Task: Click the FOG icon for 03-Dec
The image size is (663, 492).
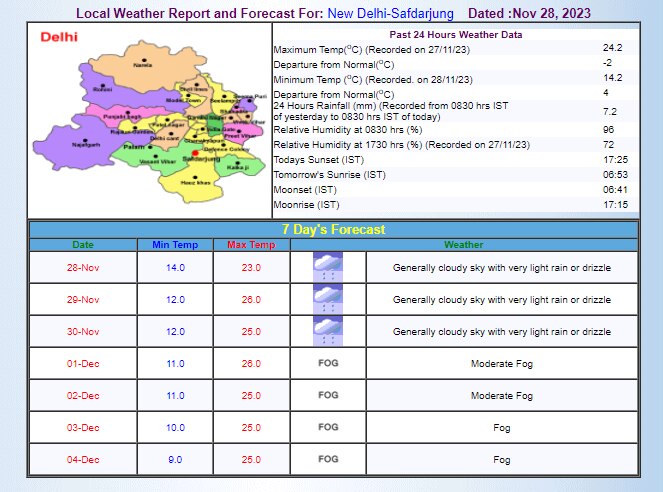Action: tap(327, 427)
